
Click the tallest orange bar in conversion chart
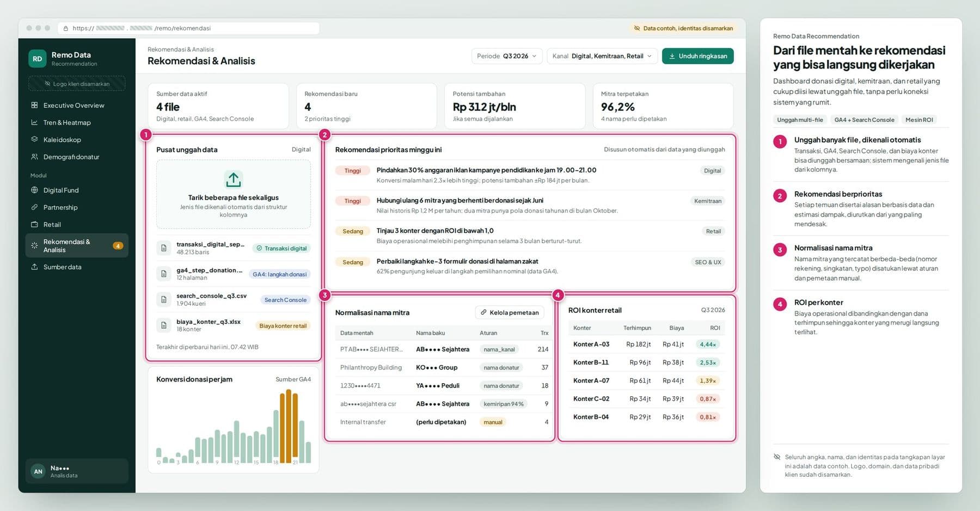[289, 426]
